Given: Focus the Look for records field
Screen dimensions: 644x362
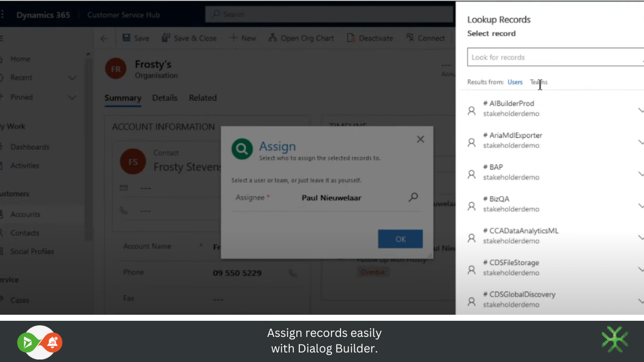Looking at the screenshot, I should click(x=555, y=57).
